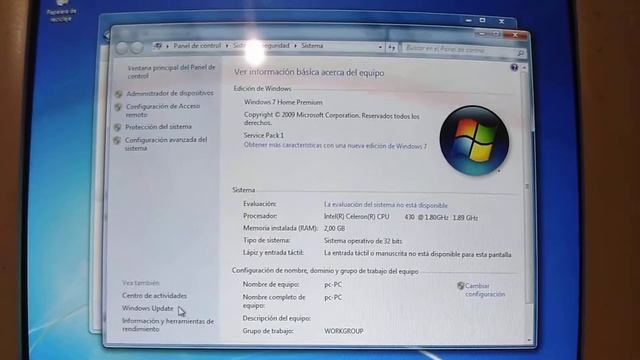The height and width of the screenshot is (360, 640).
Task: Click shield icon beside Protección del sistema
Action: (x=117, y=127)
